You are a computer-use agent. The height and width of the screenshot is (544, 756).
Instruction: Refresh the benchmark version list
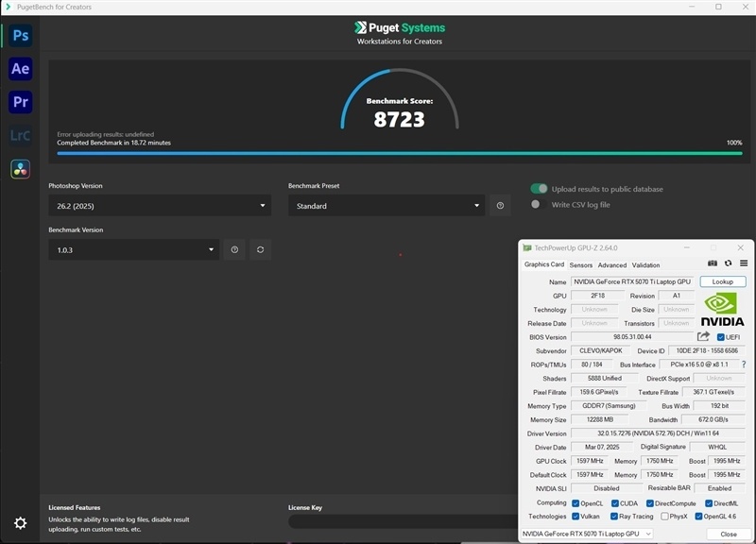click(261, 249)
